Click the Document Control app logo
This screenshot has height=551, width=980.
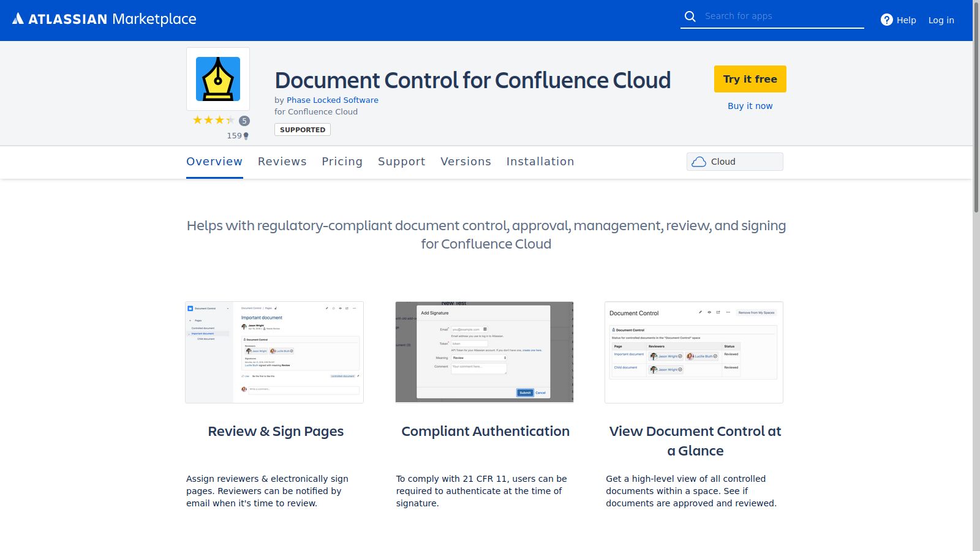[218, 79]
